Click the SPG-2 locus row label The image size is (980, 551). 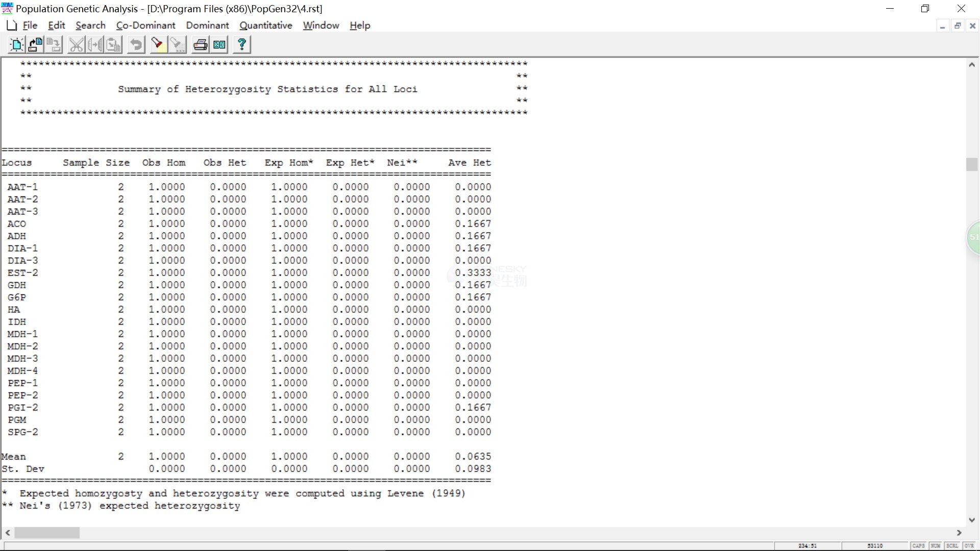(x=23, y=432)
